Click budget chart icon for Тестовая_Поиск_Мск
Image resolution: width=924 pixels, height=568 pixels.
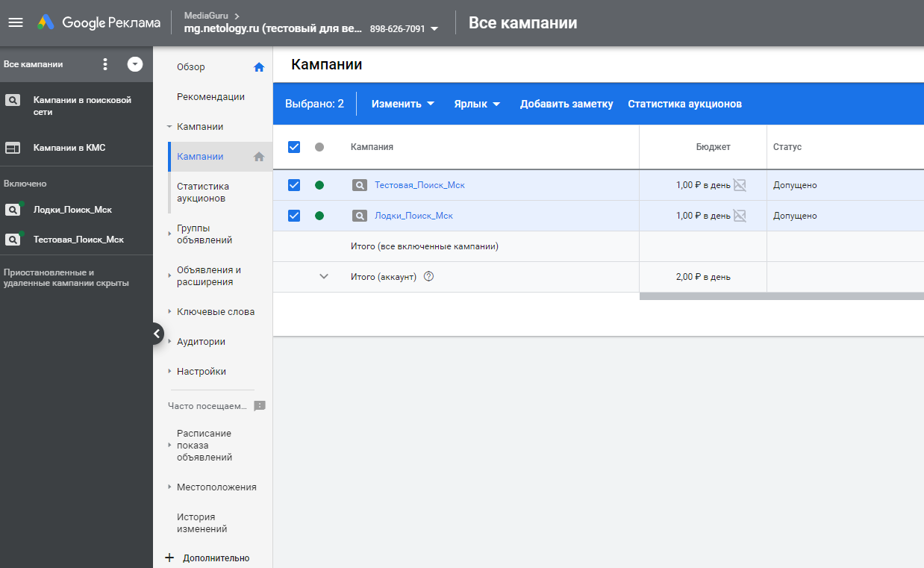[740, 185]
